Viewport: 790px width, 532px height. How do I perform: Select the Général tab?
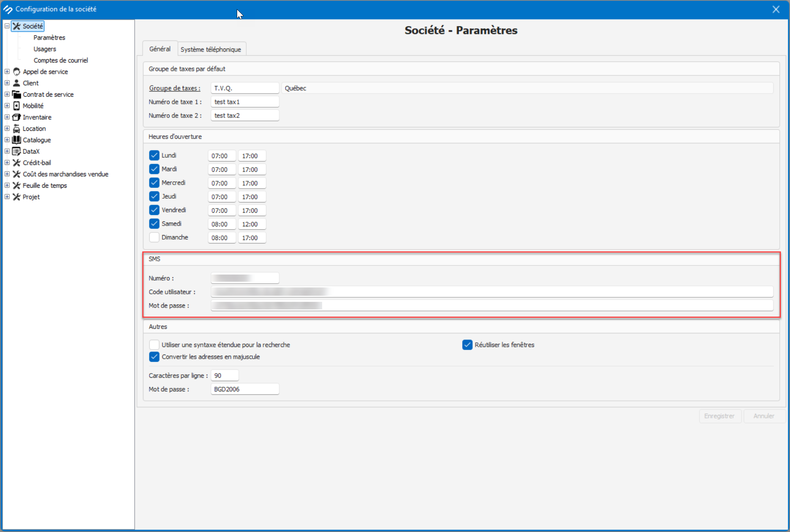(x=160, y=49)
